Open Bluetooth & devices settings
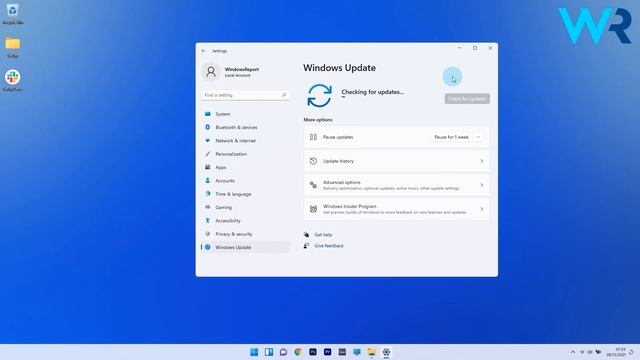This screenshot has width=640, height=360. point(245,127)
